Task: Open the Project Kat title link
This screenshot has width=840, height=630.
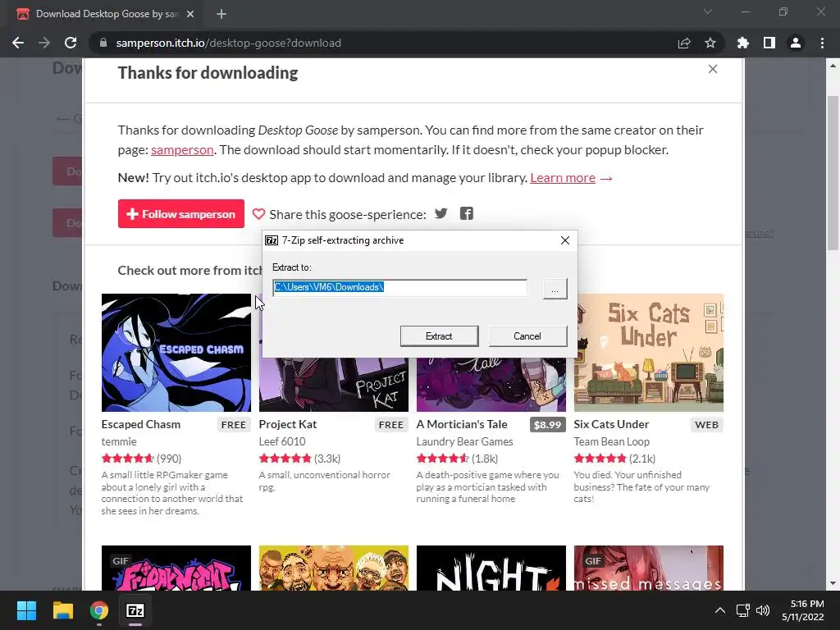Action: click(x=288, y=424)
